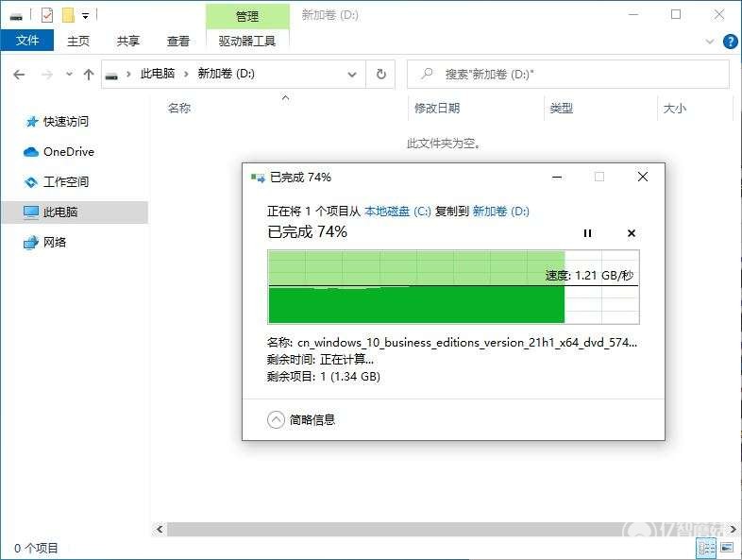Click the horizontal scrollbar left arrow
This screenshot has height=560, width=742.
160,529
